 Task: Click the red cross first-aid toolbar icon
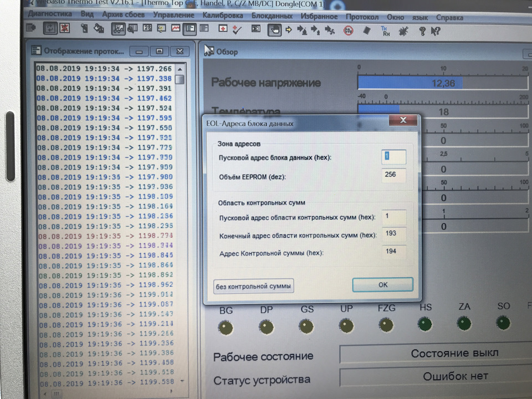pyautogui.click(x=223, y=28)
